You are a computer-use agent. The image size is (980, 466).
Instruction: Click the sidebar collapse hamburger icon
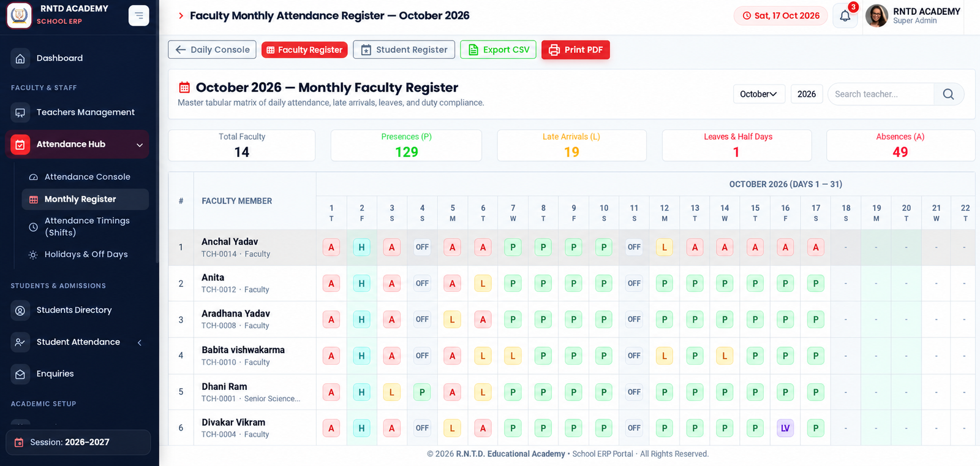pos(139,15)
